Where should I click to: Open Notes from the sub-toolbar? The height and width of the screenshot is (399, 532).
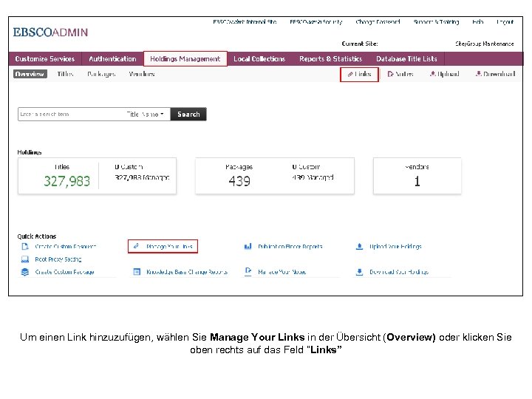[400, 74]
